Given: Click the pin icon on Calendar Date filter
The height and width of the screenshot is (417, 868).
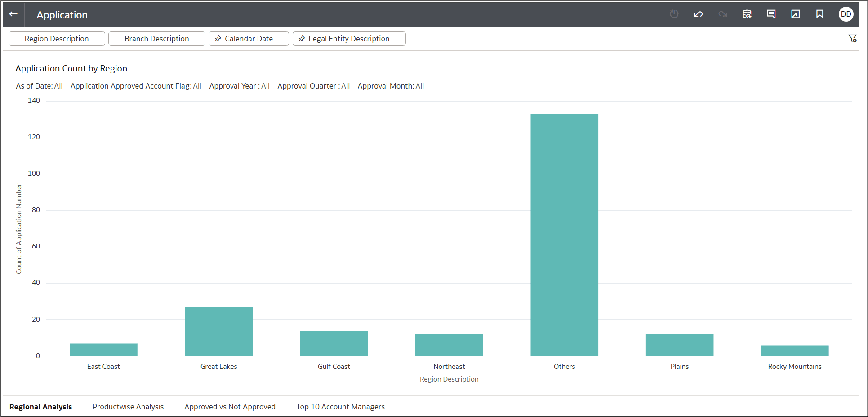Looking at the screenshot, I should (218, 39).
